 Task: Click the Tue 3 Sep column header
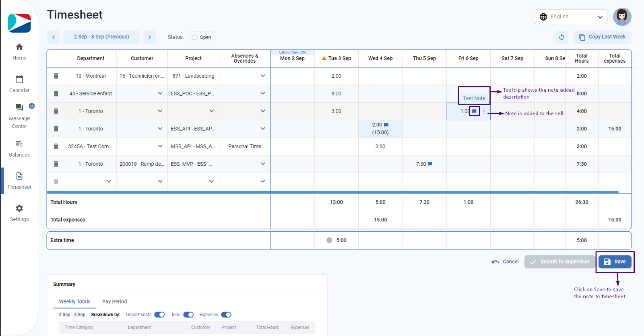click(x=336, y=58)
